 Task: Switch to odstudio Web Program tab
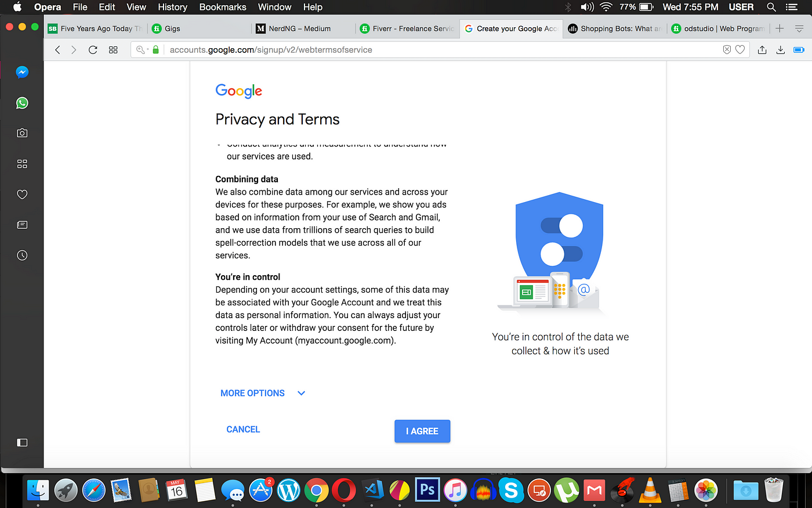pos(717,28)
